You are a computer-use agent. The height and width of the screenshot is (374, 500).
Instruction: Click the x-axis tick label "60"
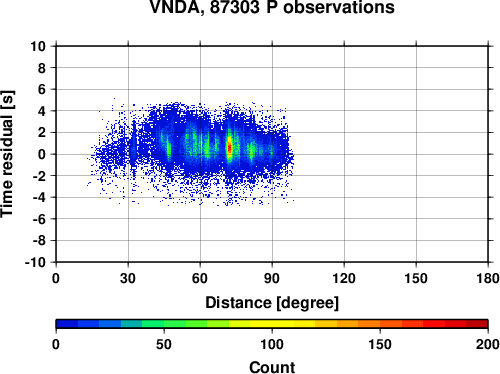pos(200,278)
